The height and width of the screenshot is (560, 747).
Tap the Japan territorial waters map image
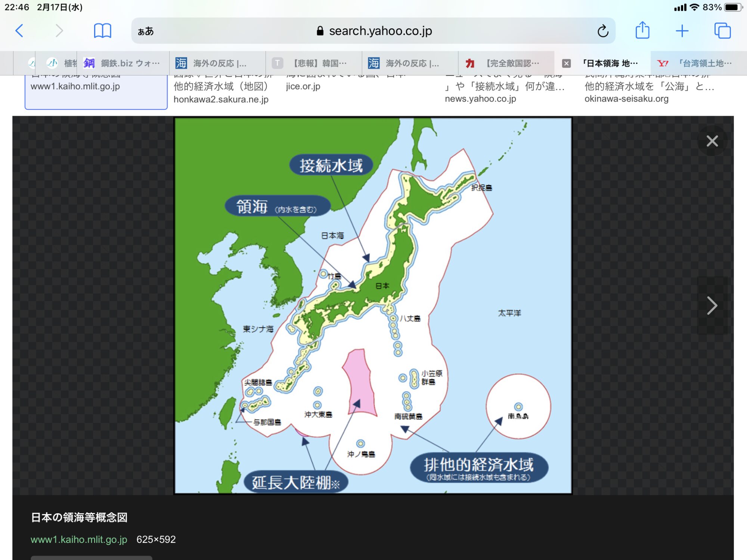pos(373,305)
